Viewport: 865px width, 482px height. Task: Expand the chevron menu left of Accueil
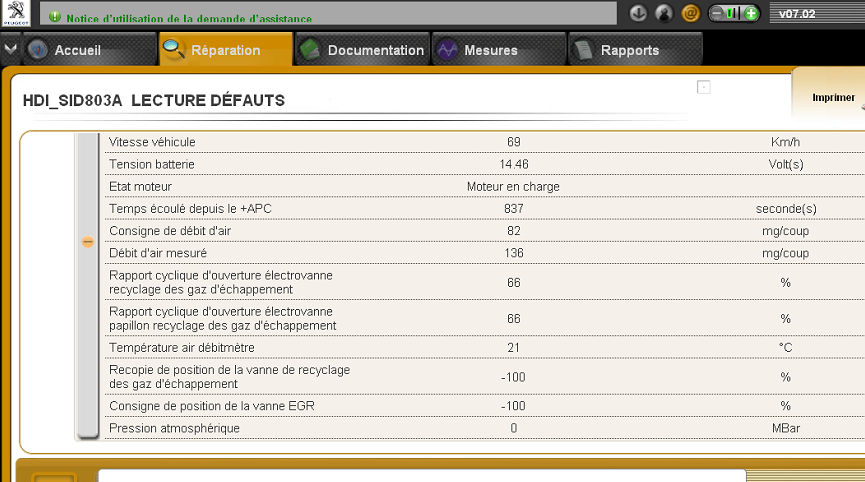coord(10,49)
